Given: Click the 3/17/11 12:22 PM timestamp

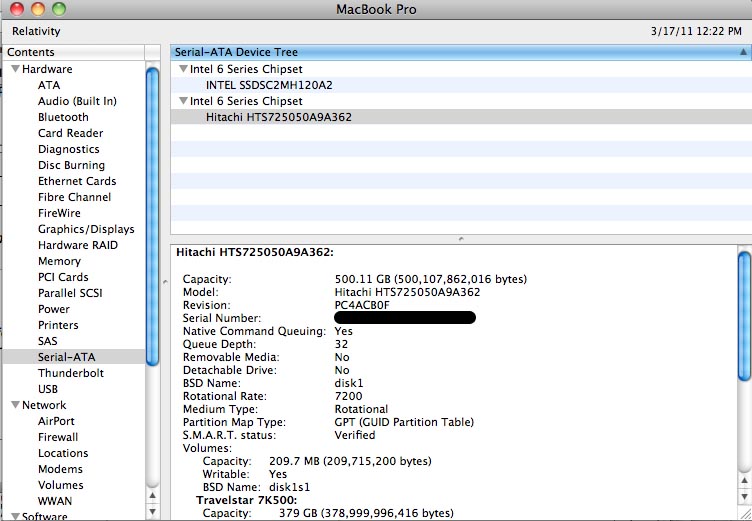Looking at the screenshot, I should click(696, 31).
